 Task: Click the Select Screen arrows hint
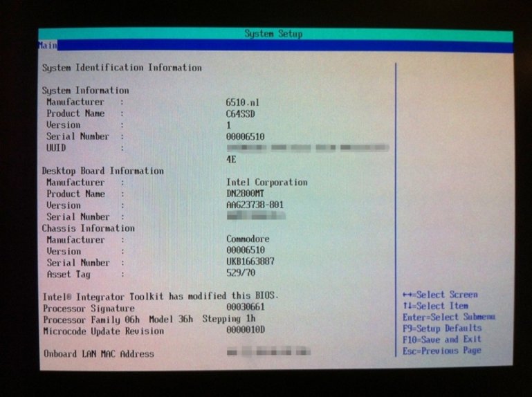coord(440,295)
